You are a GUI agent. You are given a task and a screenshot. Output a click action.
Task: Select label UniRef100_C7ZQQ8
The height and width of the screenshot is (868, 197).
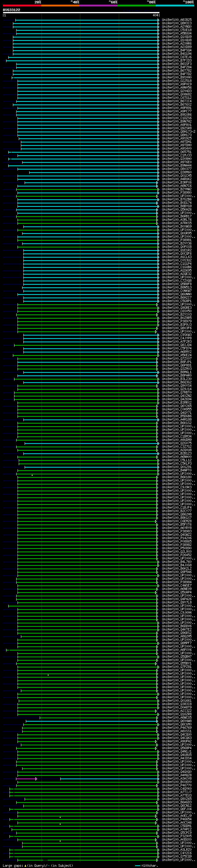177,281
